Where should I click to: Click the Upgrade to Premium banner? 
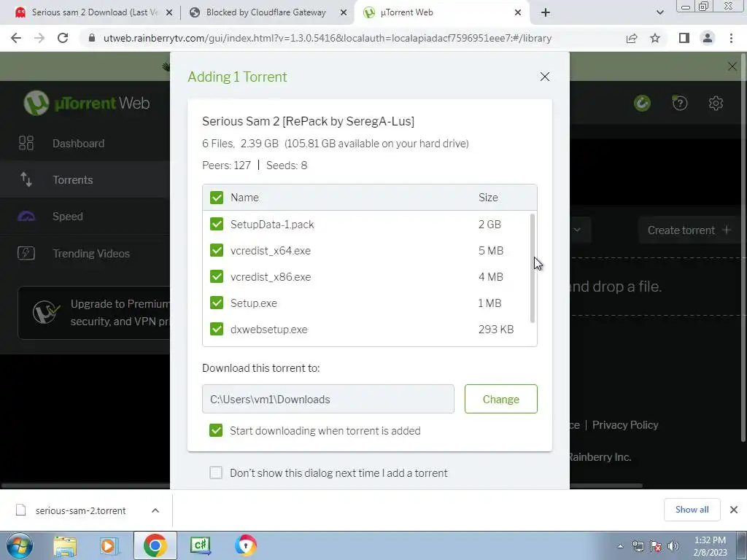[94, 312]
